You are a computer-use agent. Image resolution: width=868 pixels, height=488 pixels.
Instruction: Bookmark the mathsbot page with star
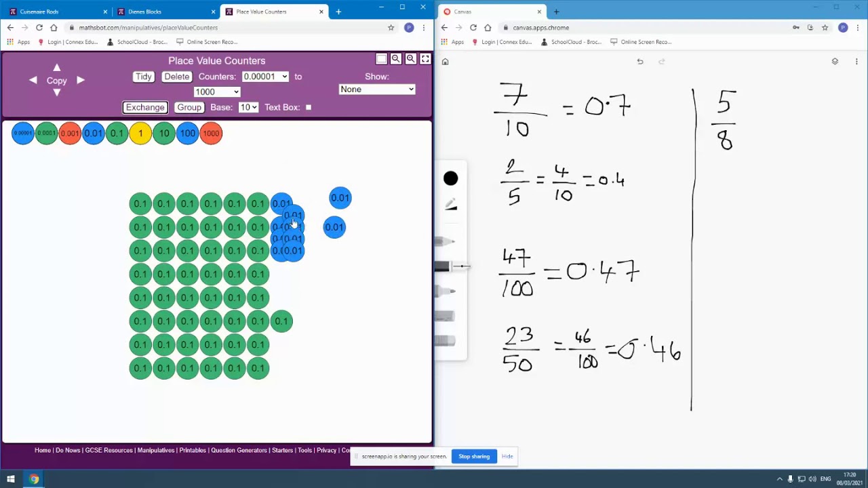(x=391, y=28)
